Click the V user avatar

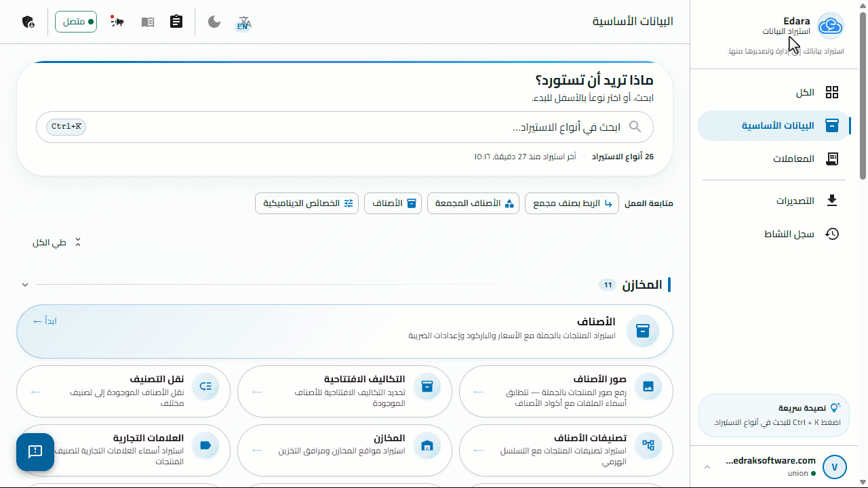click(835, 467)
